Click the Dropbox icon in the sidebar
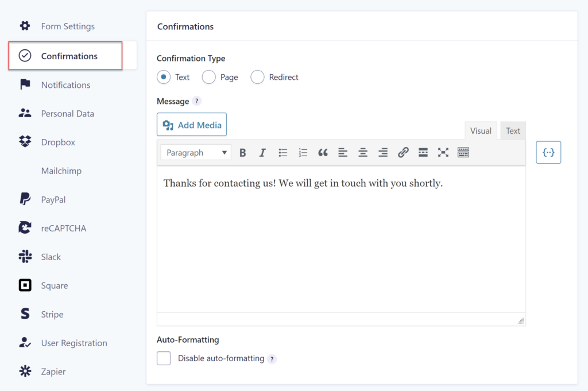Image resolution: width=588 pixels, height=391 pixels. [25, 142]
